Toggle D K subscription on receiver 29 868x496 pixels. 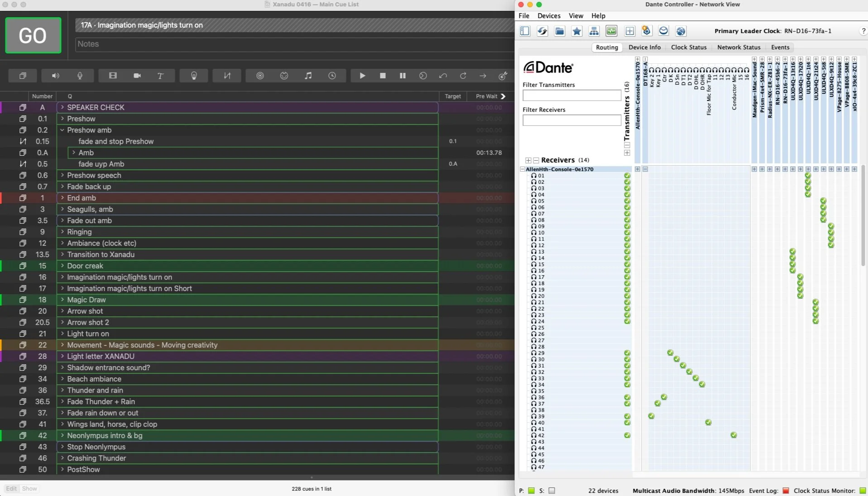pyautogui.click(x=670, y=353)
